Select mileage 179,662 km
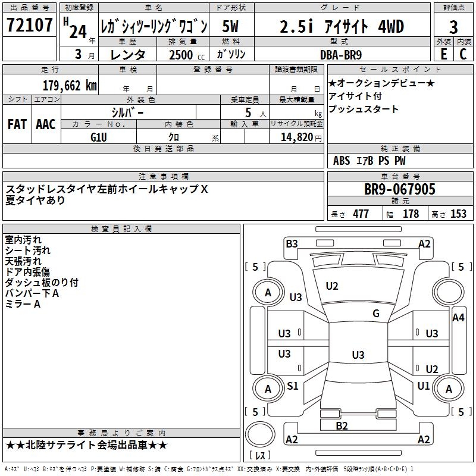The height and width of the screenshot is (476, 476). coord(70,86)
